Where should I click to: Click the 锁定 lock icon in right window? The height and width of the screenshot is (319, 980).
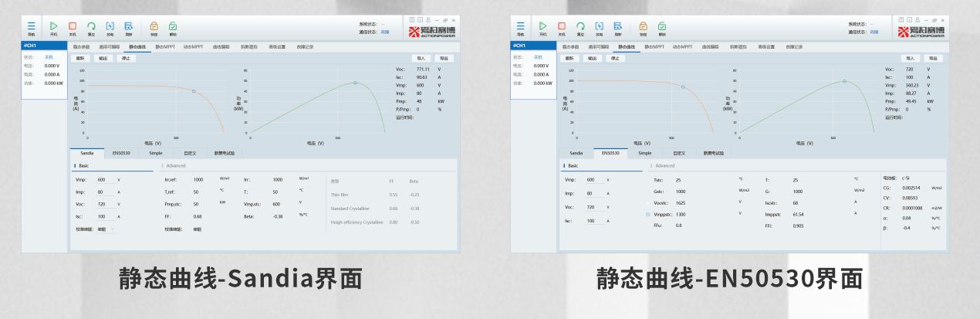[643, 26]
